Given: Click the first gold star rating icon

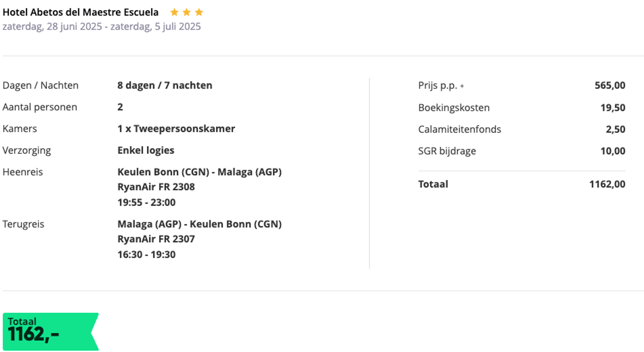Looking at the screenshot, I should (x=174, y=12).
